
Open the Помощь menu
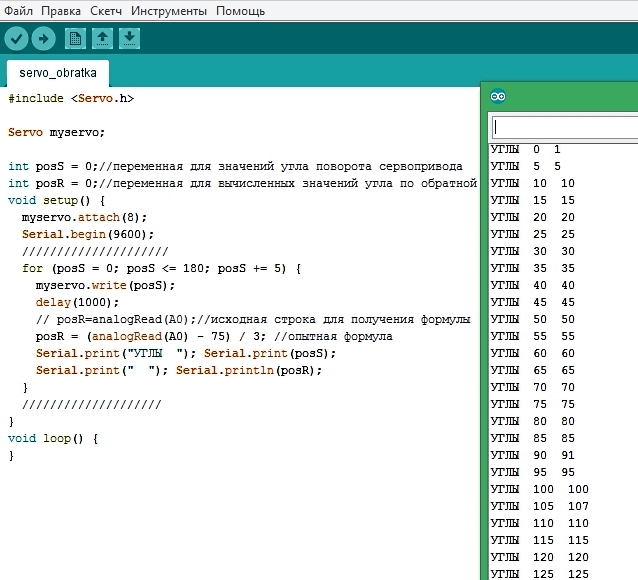pyautogui.click(x=240, y=11)
